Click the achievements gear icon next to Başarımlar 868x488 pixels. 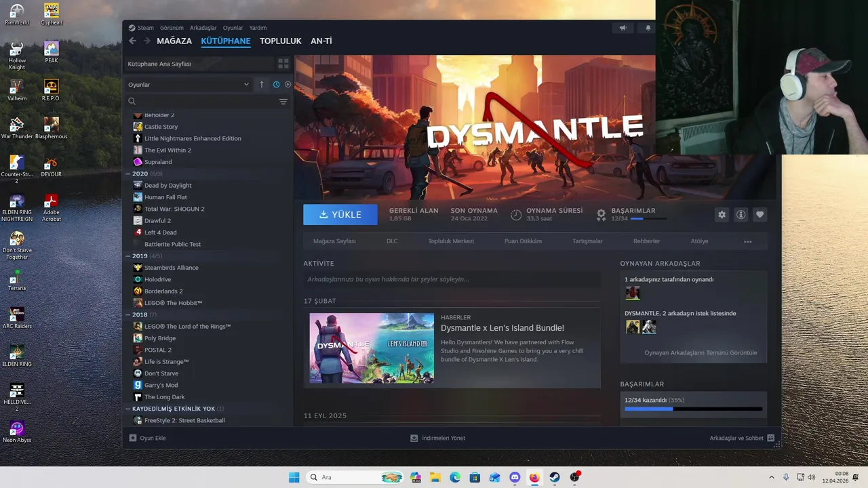601,215
